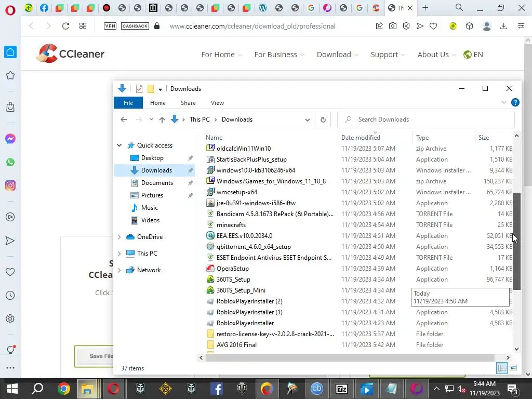Screen dimensions: 532x399
Task: Expand the For Home menu
Action: click(x=221, y=55)
